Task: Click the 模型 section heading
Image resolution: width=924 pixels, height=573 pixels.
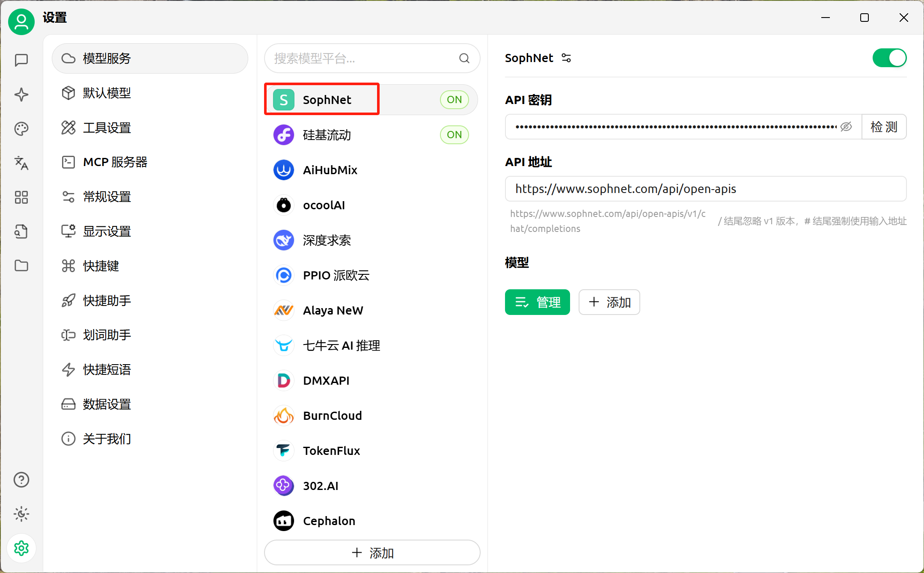Action: (517, 262)
